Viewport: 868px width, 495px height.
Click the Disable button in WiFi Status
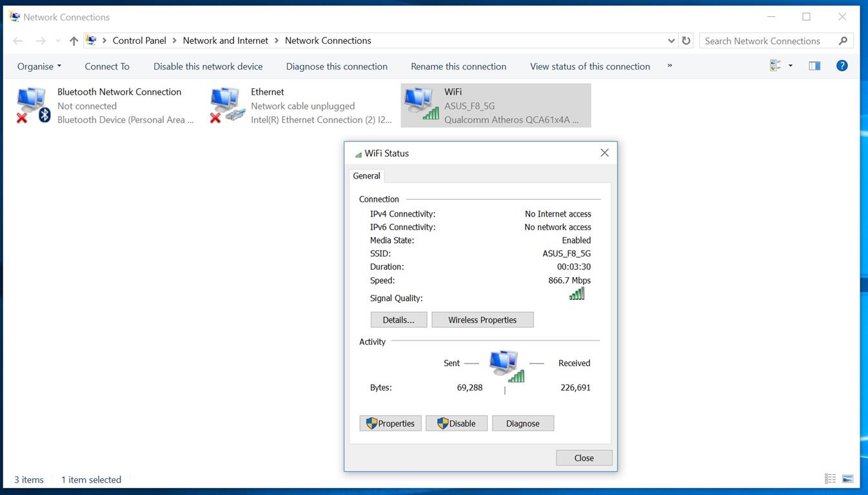click(456, 423)
